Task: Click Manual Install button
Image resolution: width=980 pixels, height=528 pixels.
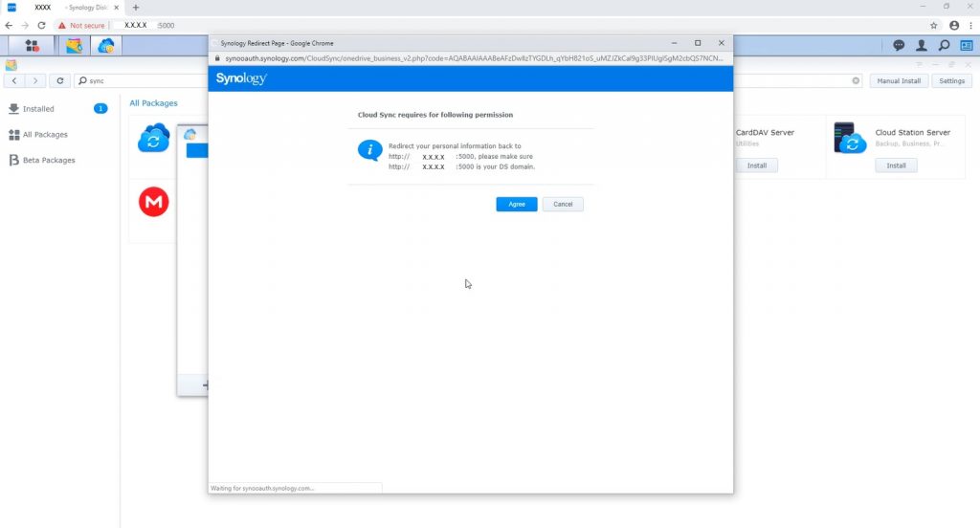Action: (899, 80)
